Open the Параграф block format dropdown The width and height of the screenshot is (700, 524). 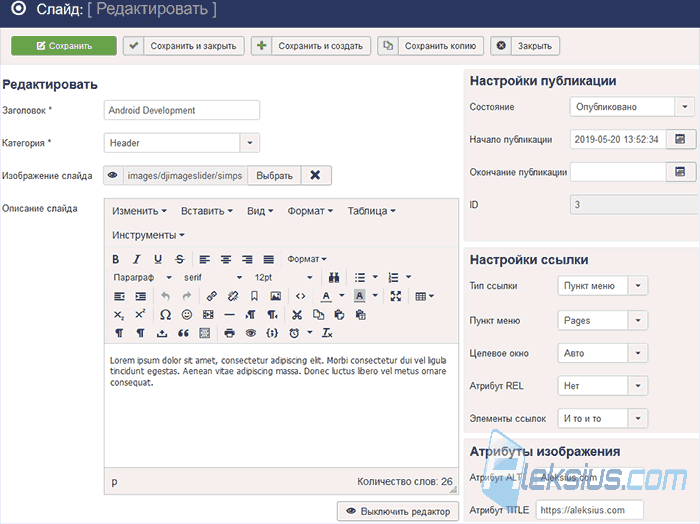tap(142, 278)
